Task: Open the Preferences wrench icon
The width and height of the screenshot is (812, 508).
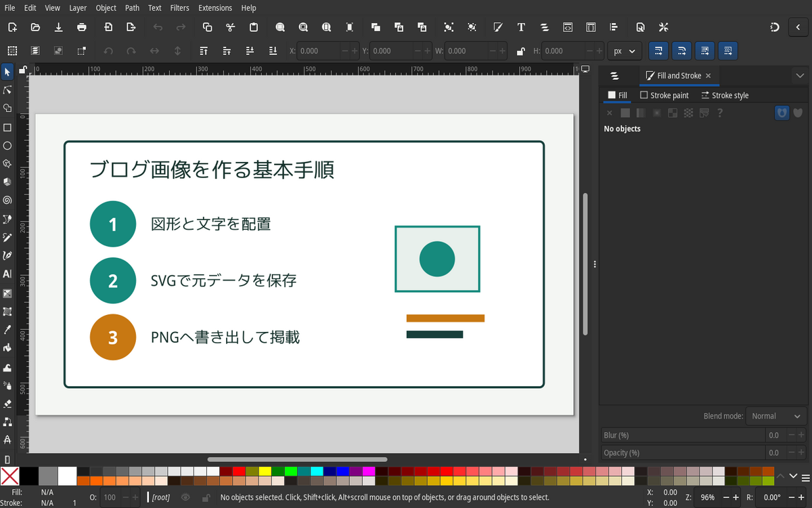Action: [x=663, y=27]
